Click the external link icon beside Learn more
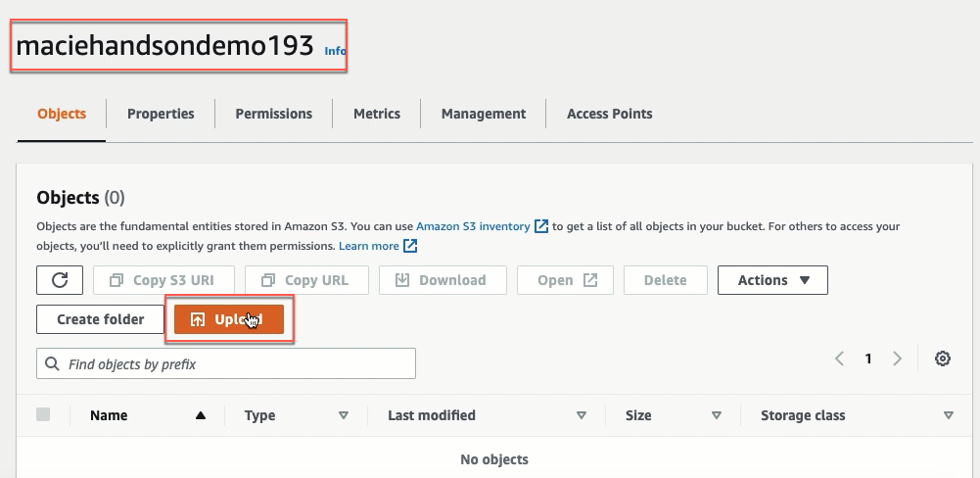980x478 pixels. click(410, 246)
